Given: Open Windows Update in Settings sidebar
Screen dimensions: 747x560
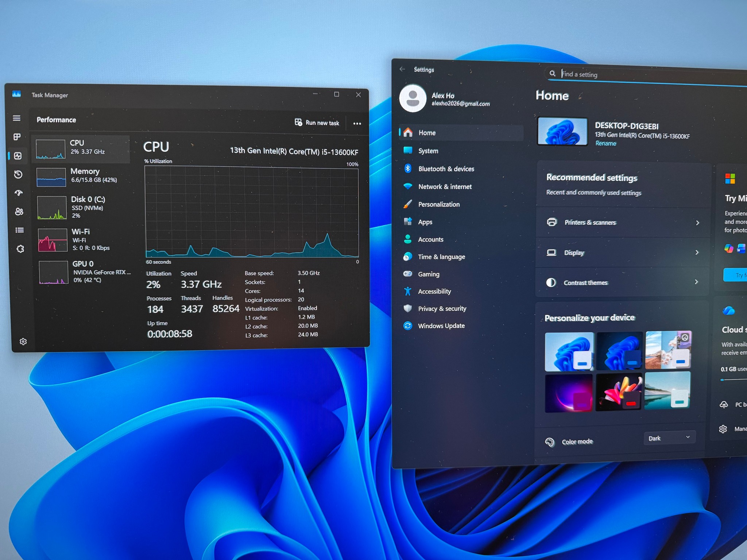Looking at the screenshot, I should coord(461,326).
